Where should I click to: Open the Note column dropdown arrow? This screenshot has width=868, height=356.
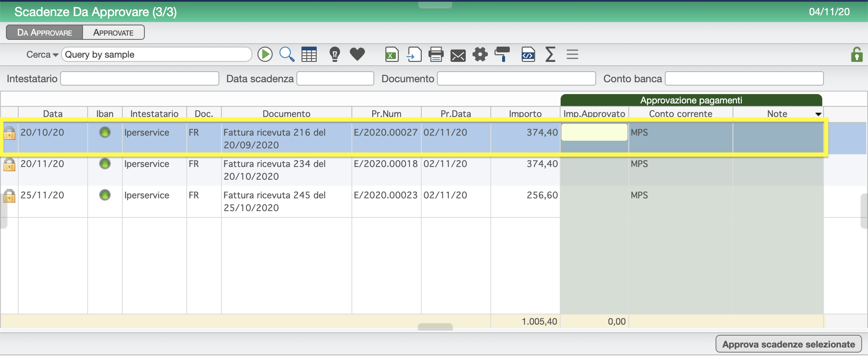tap(818, 114)
